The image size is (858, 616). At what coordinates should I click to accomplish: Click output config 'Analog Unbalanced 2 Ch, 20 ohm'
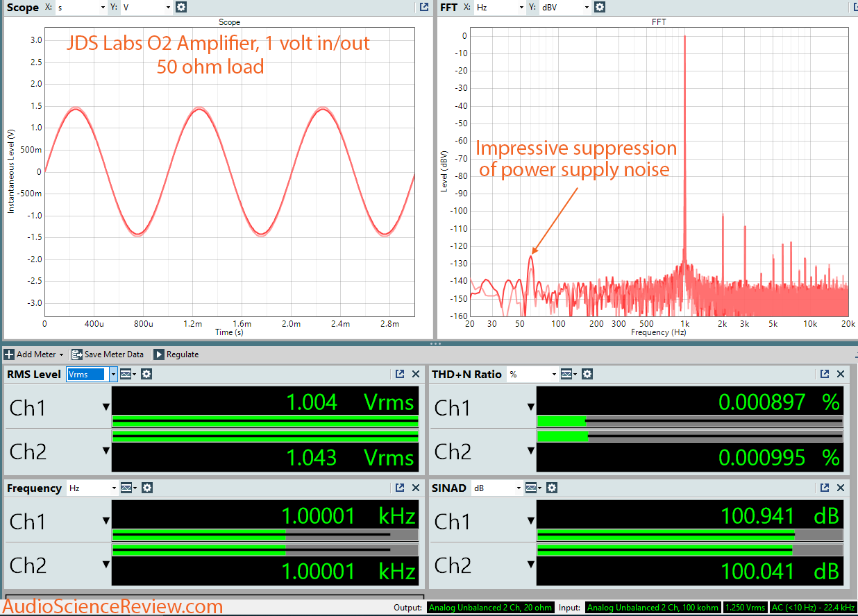tap(491, 608)
